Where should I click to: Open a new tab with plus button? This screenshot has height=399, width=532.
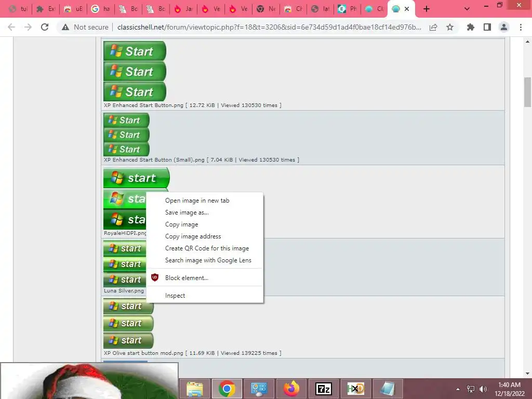(427, 9)
